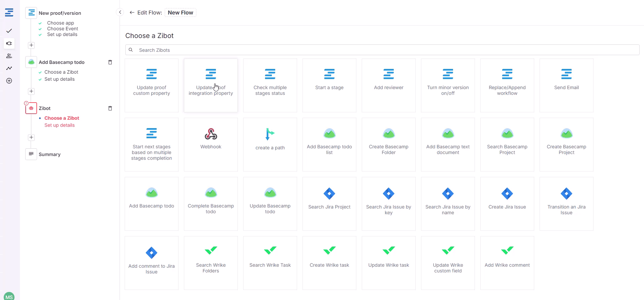Image resolution: width=644 pixels, height=300 pixels.
Task: Add a step below New proof/version
Action: 31,45
